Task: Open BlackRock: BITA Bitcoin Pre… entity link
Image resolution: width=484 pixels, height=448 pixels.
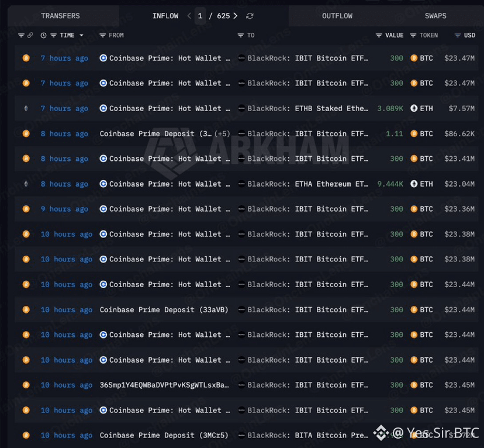Action: click(307, 435)
